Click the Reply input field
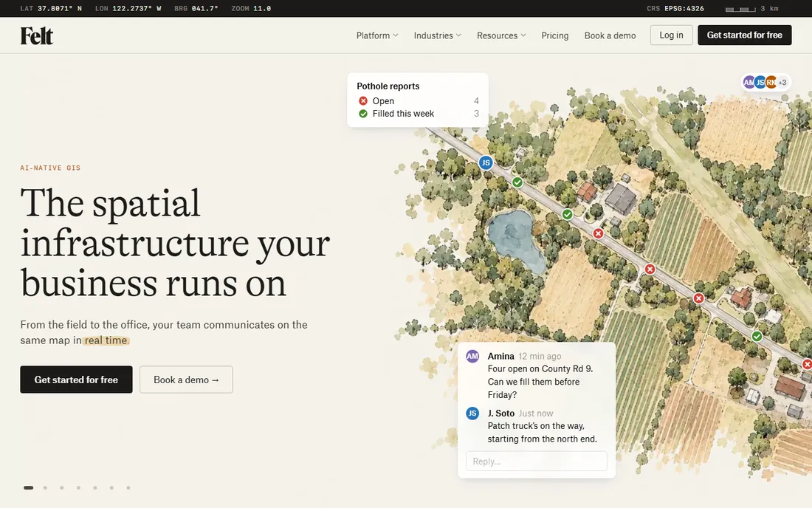The height and width of the screenshot is (508, 812). pyautogui.click(x=537, y=461)
